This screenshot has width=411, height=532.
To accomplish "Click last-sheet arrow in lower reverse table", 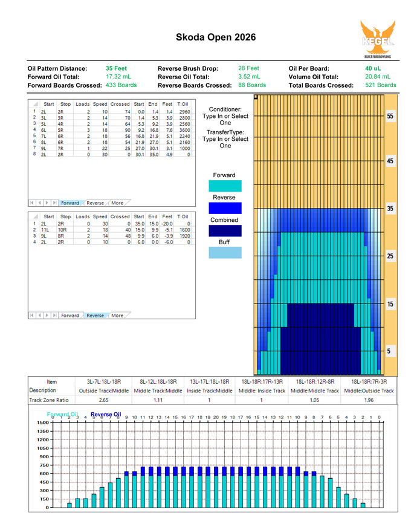I will [54, 316].
